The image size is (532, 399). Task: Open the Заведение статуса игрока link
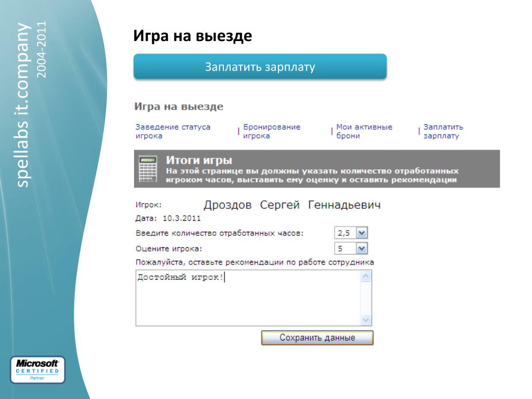point(172,131)
